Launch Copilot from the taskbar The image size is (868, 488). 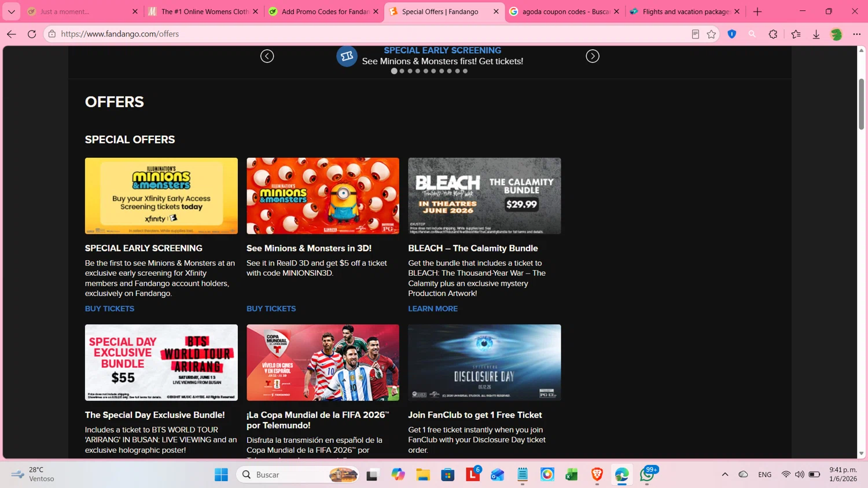point(398,475)
